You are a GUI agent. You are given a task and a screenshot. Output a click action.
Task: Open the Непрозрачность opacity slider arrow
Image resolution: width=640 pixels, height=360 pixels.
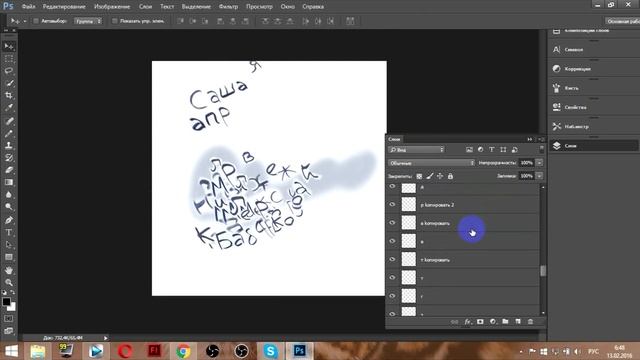[540, 163]
